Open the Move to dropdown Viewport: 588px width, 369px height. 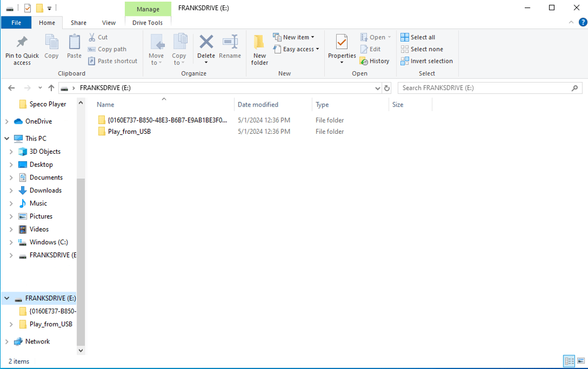click(x=156, y=49)
